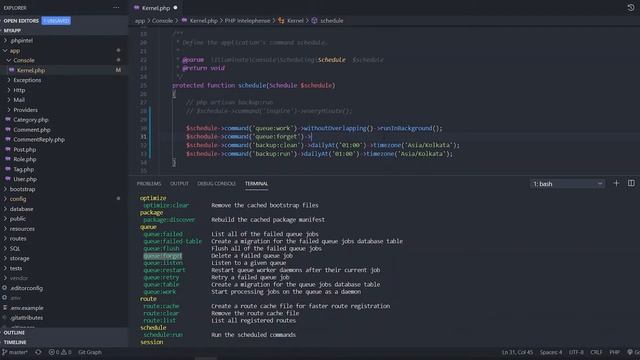Click the schedule method icon in breadcrumb
This screenshot has width=640, height=360.
click(x=314, y=20)
